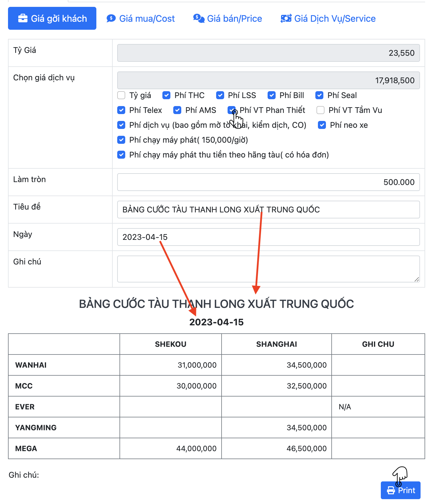Image resolution: width=440 pixels, height=504 pixels.
Task: Enable the Tỷ giá checkbox
Action: [x=121, y=95]
